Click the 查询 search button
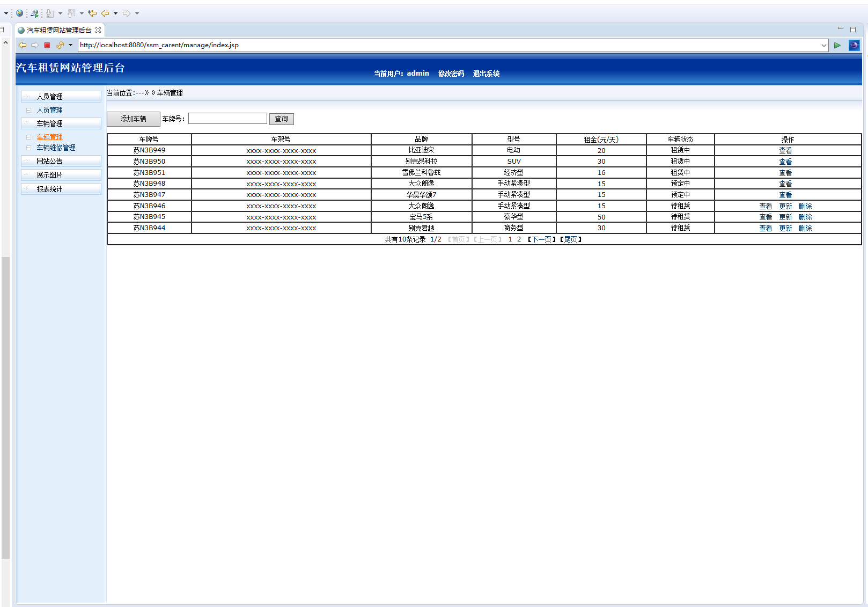This screenshot has height=607, width=868. click(281, 119)
